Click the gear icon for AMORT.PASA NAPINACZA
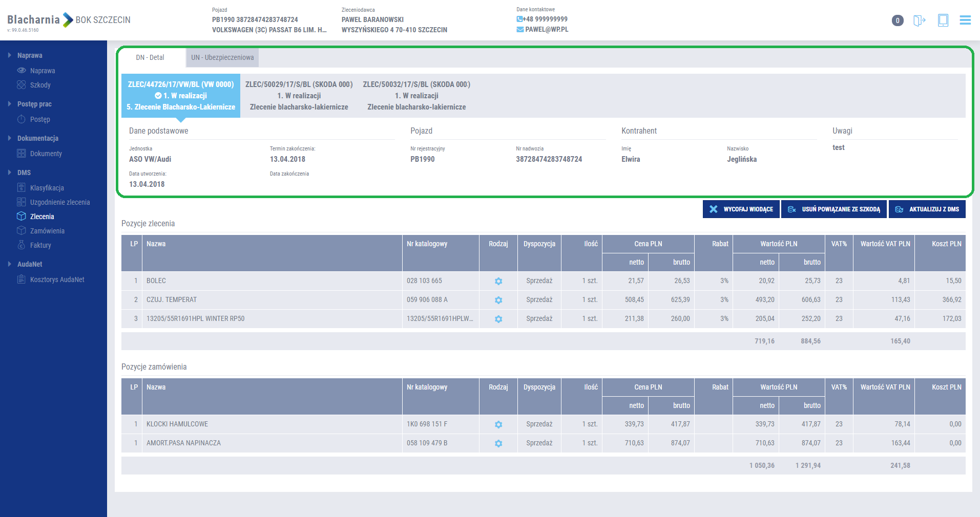 click(498, 443)
